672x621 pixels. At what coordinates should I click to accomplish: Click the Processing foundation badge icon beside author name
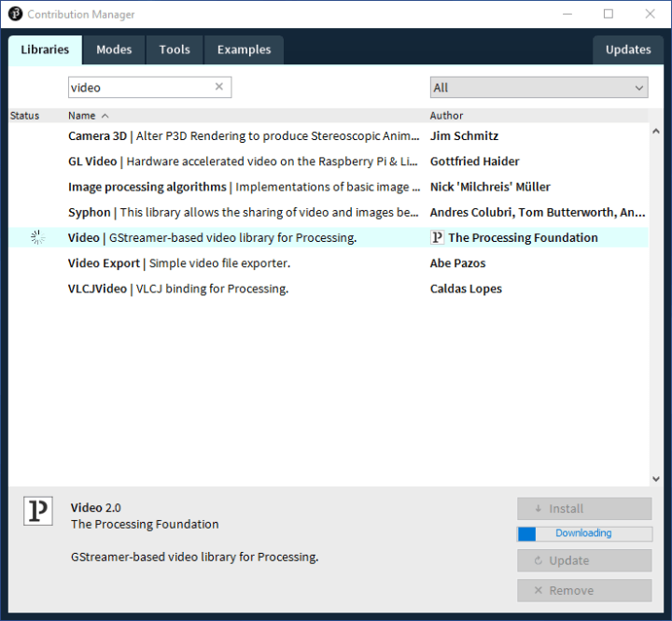(437, 237)
